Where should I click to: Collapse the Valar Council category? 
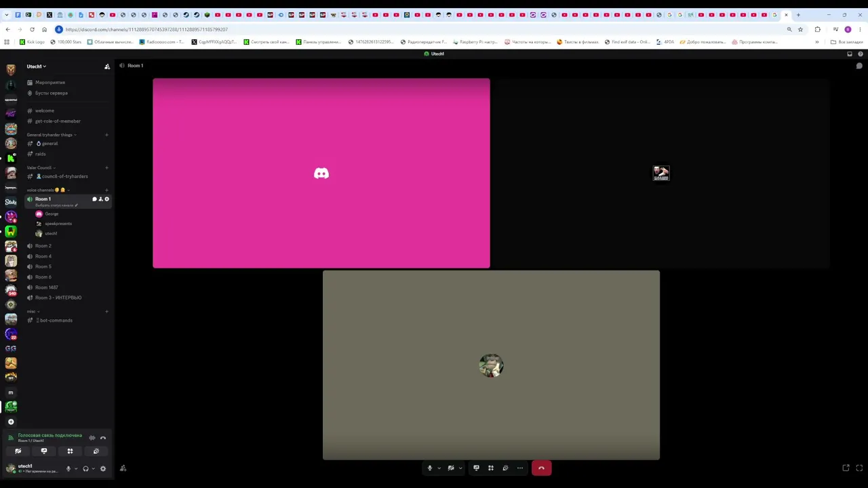click(x=41, y=167)
